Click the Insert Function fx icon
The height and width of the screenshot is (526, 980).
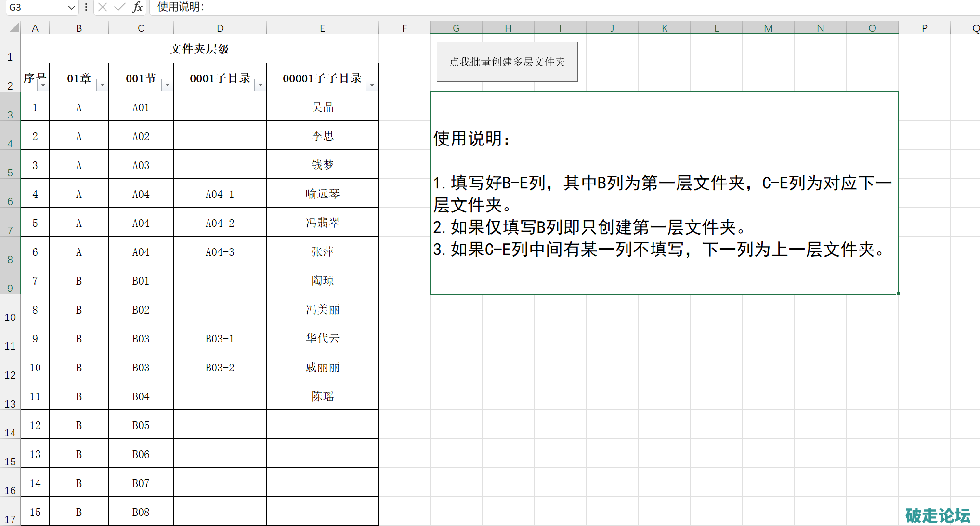(138, 7)
